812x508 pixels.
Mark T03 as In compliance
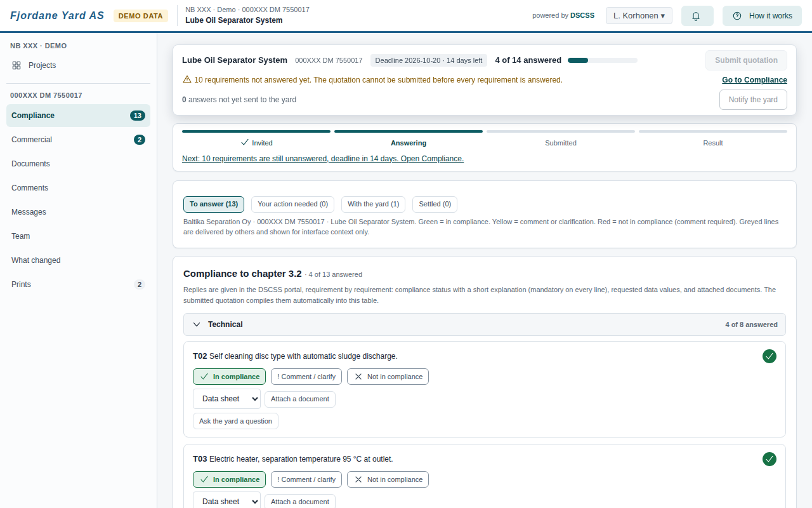230,479
